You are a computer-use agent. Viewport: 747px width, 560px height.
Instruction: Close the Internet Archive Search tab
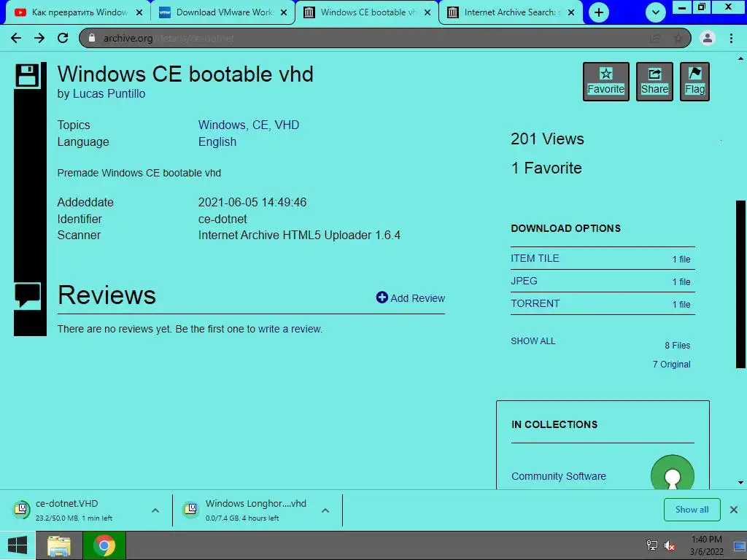tap(571, 13)
